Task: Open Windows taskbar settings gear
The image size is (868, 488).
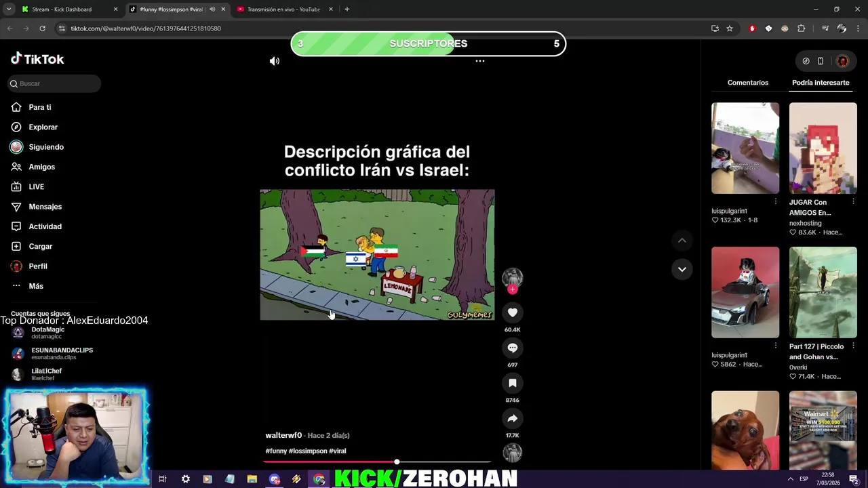Action: pos(185,479)
